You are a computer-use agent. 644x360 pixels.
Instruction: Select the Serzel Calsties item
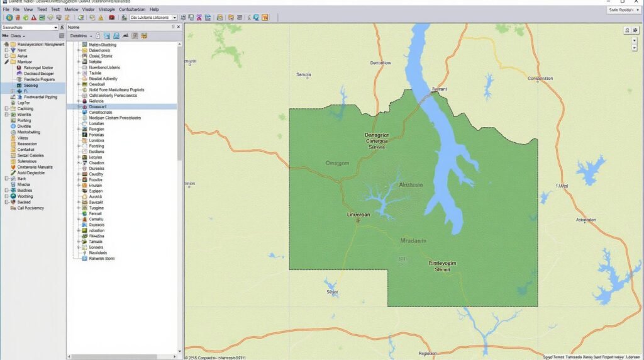pos(30,155)
